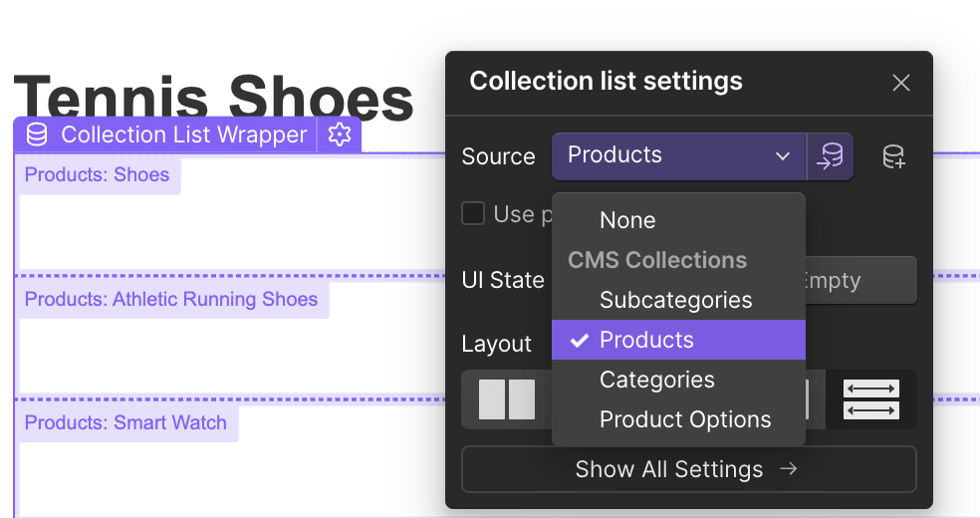Viewport: 980px width, 518px height.
Task: Choose Product Options from the dropdown
Action: [x=685, y=419]
